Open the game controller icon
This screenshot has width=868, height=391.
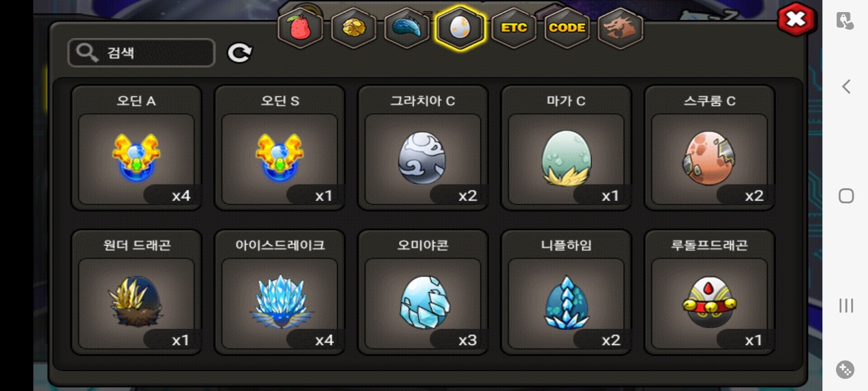click(x=846, y=369)
